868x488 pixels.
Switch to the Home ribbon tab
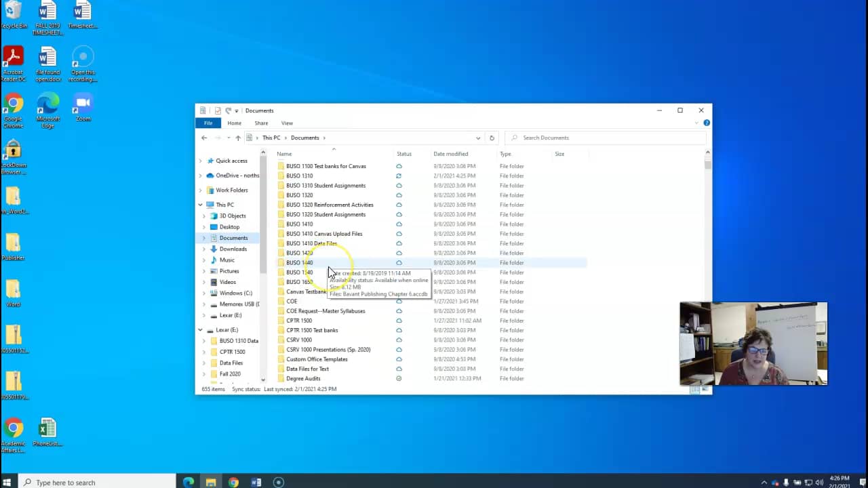(234, 123)
